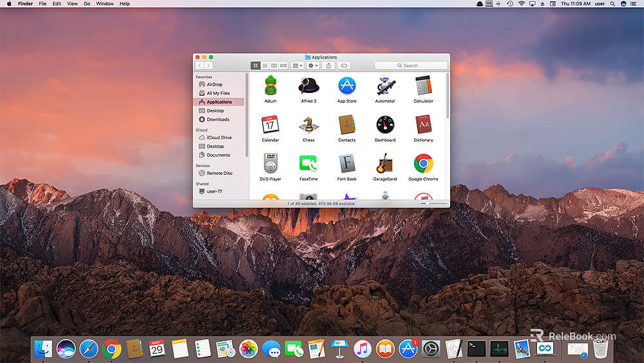This screenshot has height=363, width=644.
Task: Open the Arrange items dropdown
Action: (x=298, y=66)
